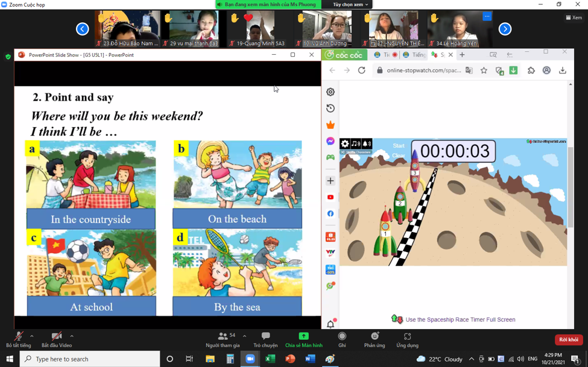Click the timer settings gear icon
Screen dimensions: 588x367
pyautogui.click(x=345, y=143)
